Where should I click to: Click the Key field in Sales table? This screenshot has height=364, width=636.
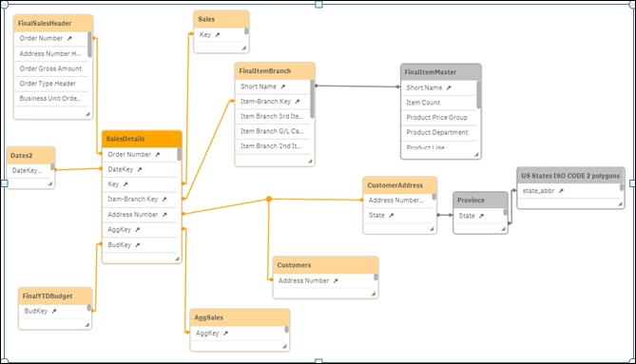pos(219,35)
